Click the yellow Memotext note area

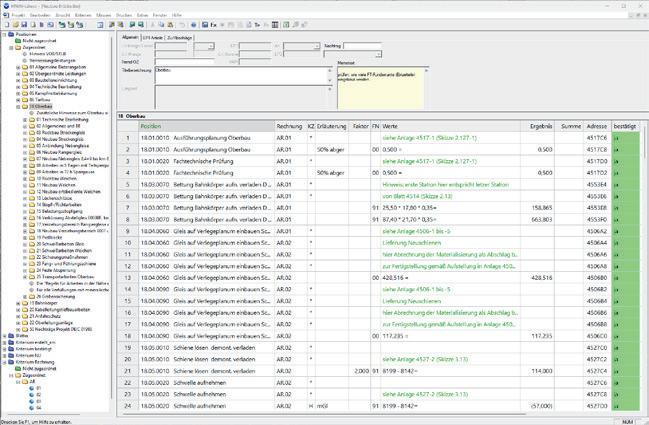coord(381,88)
